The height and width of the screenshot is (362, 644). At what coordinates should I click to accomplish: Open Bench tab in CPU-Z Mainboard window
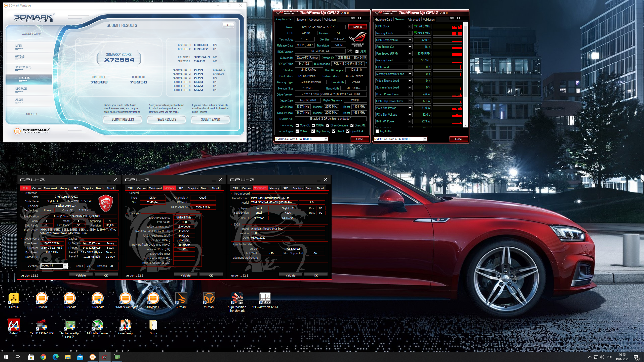(x=309, y=188)
